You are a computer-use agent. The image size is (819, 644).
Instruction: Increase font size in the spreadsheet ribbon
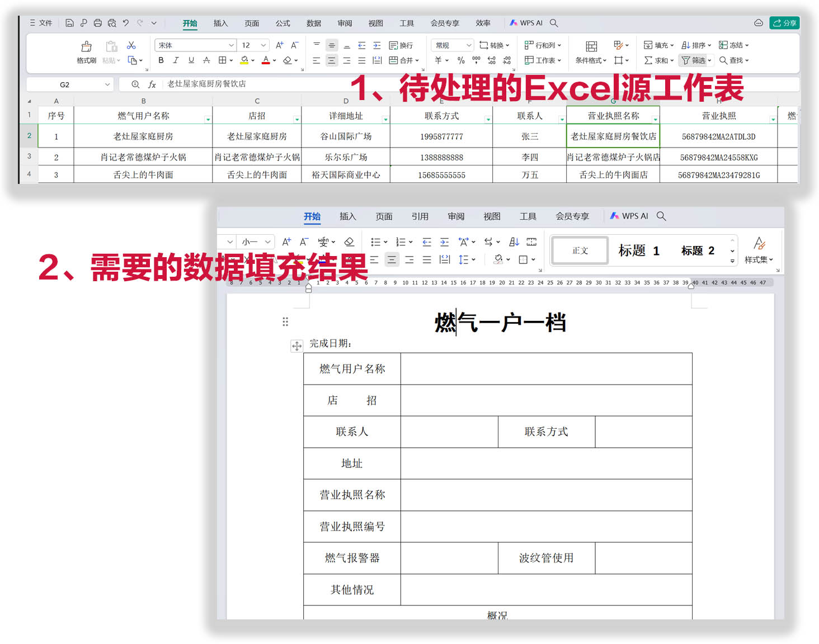point(280,45)
